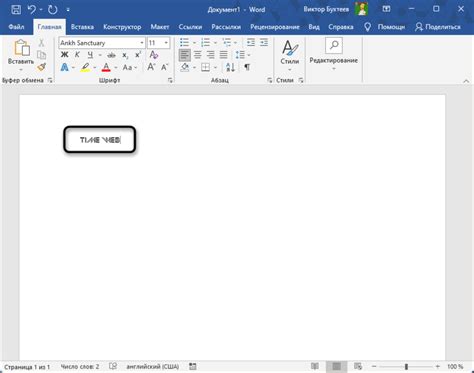
Task: Click the zoom slider handle in status bar
Action: point(406,367)
